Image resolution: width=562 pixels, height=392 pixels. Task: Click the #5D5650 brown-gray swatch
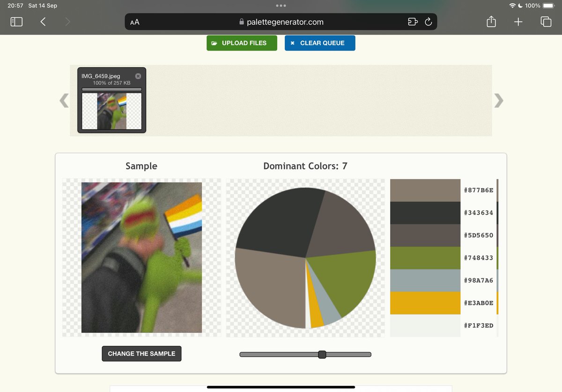(x=425, y=235)
